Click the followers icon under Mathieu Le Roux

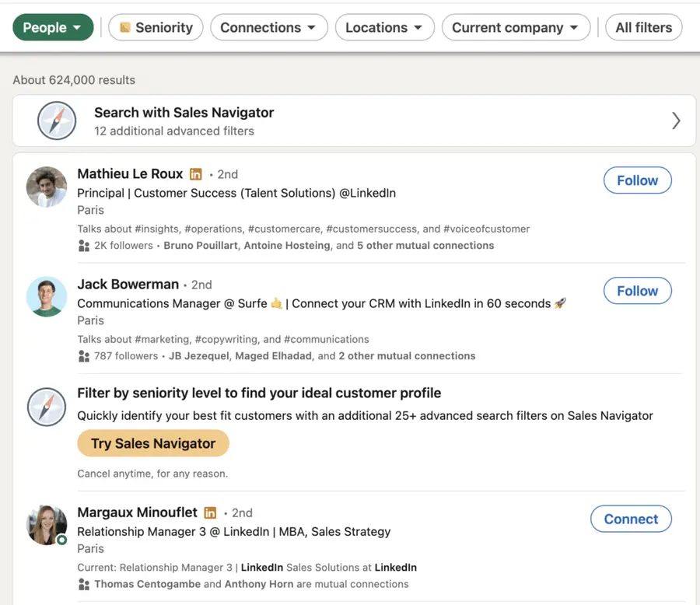pos(84,245)
